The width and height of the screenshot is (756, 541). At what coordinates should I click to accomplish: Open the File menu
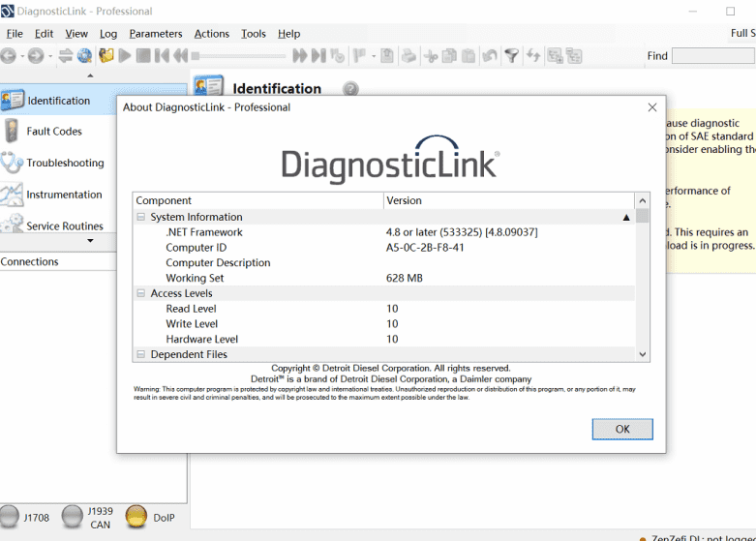[x=15, y=34]
